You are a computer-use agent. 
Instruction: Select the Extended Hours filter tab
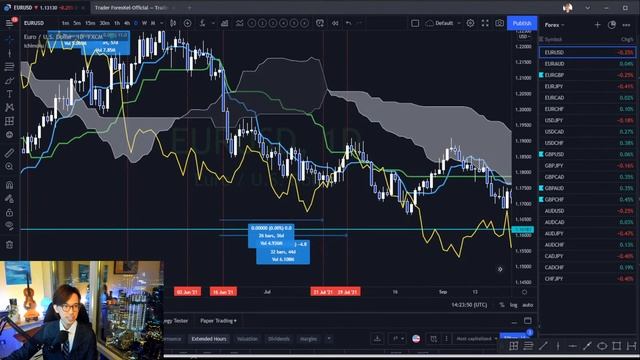click(209, 339)
